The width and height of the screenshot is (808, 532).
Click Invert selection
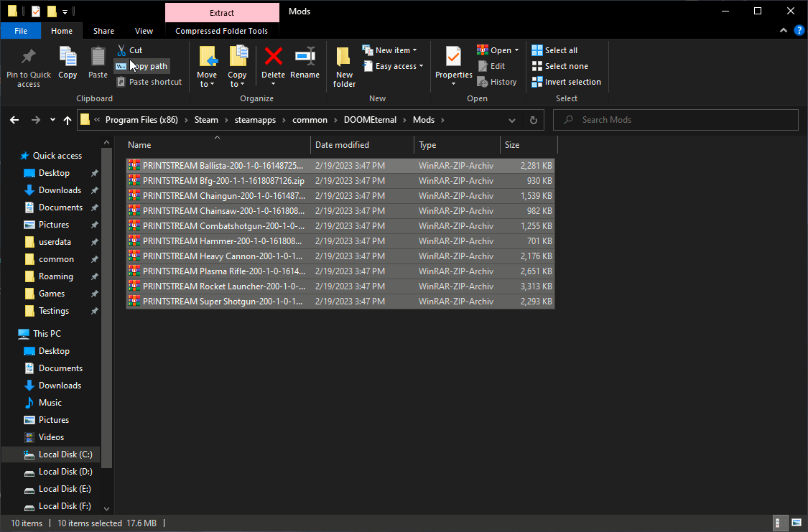pyautogui.click(x=567, y=82)
